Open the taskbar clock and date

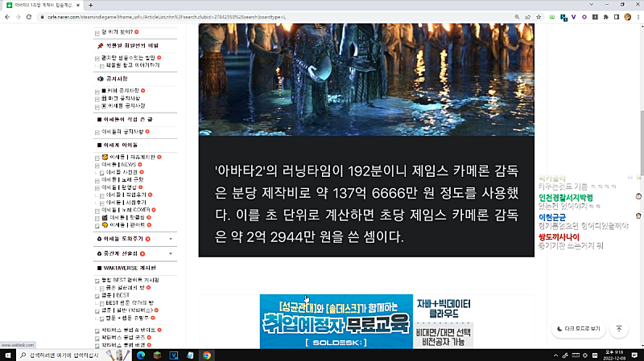click(614, 355)
